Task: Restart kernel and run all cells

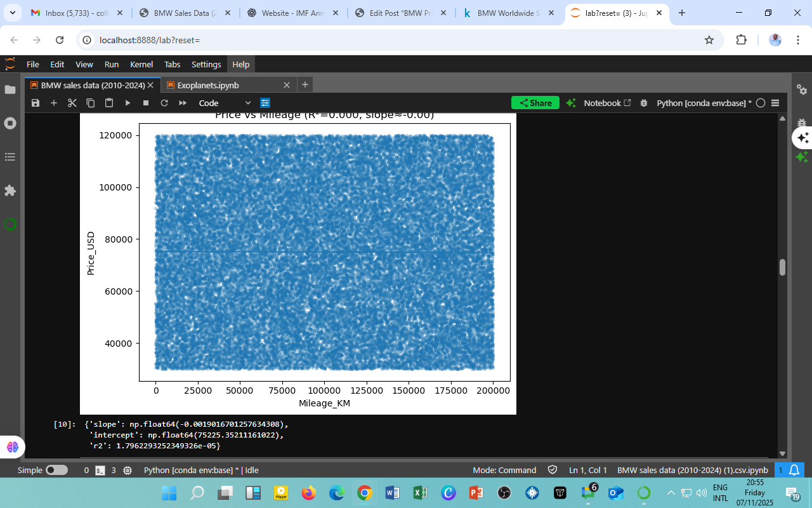Action: click(x=183, y=103)
